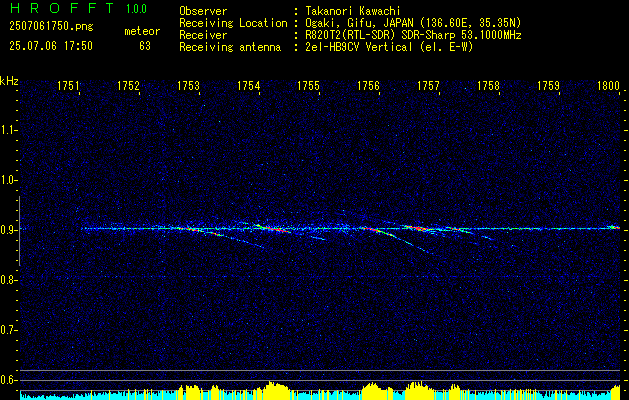Click the Receiver label
This screenshot has width=629, height=400.
click(x=203, y=35)
